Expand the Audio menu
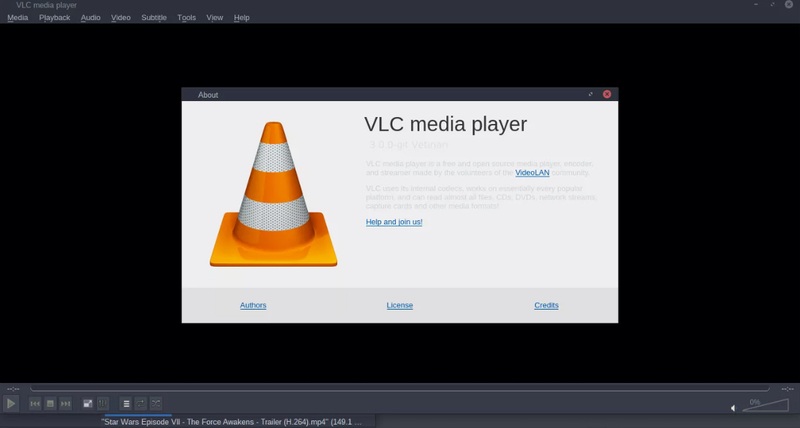The height and width of the screenshot is (428, 800). tap(90, 18)
